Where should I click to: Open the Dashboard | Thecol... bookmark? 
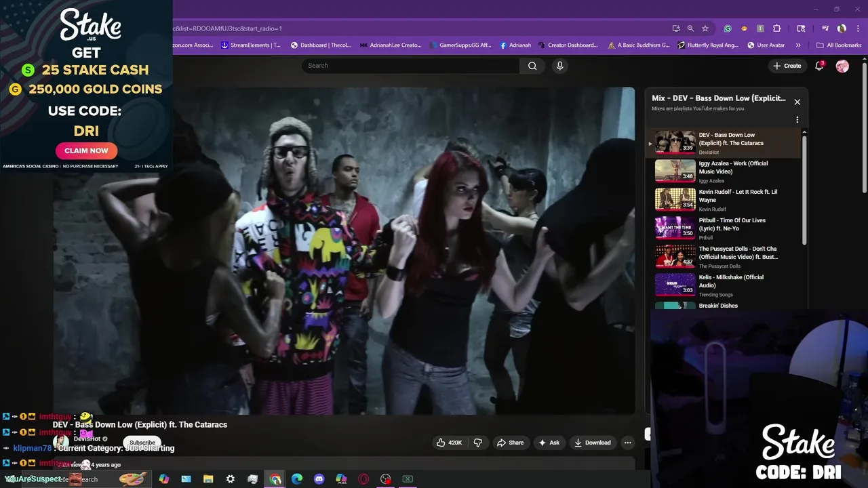pos(321,45)
